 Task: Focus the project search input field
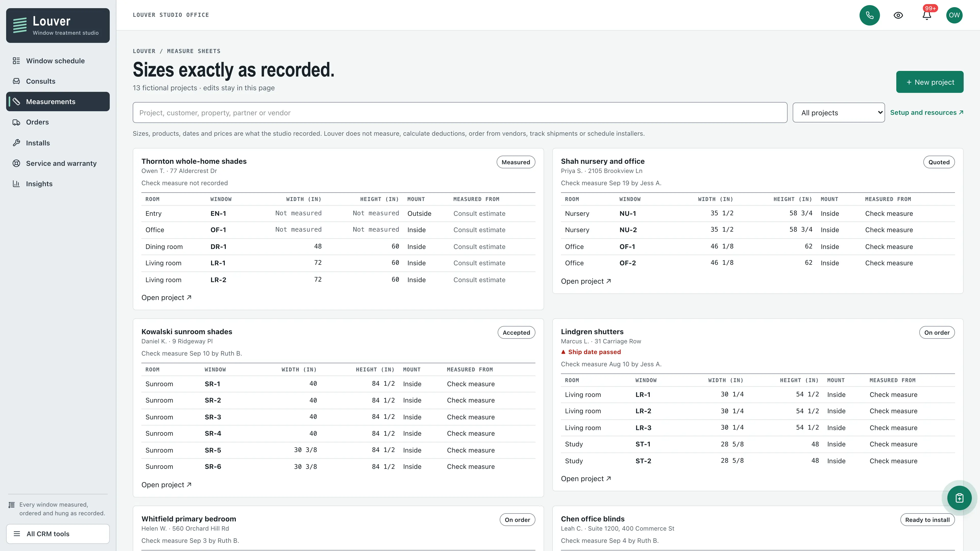pyautogui.click(x=460, y=112)
